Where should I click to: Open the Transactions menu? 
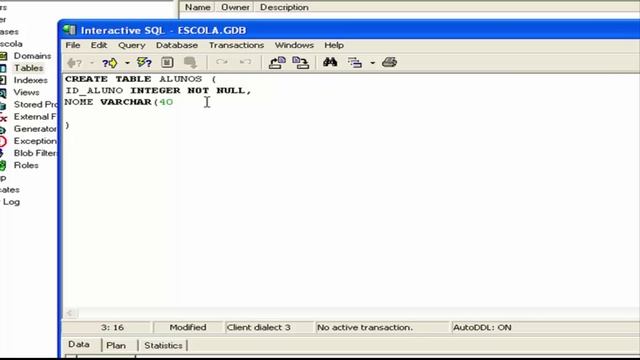click(236, 45)
